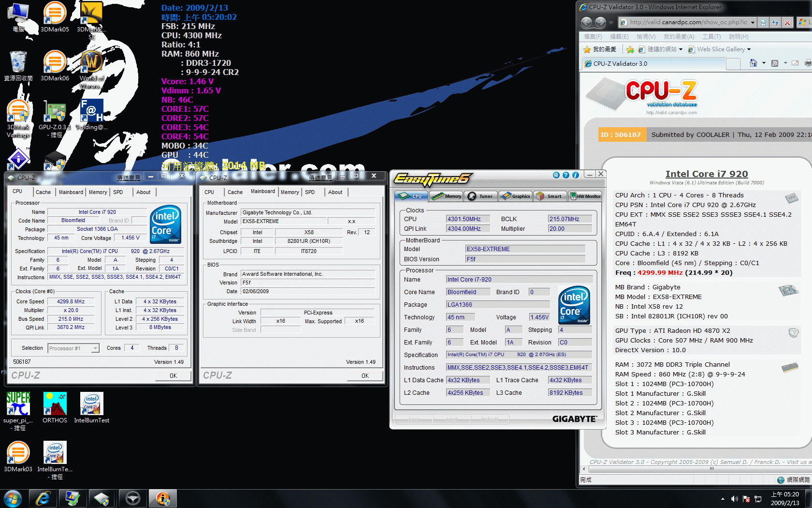Image resolution: width=812 pixels, height=508 pixels.
Task: Launch World of Warcraft desktop icon
Action: click(x=91, y=69)
